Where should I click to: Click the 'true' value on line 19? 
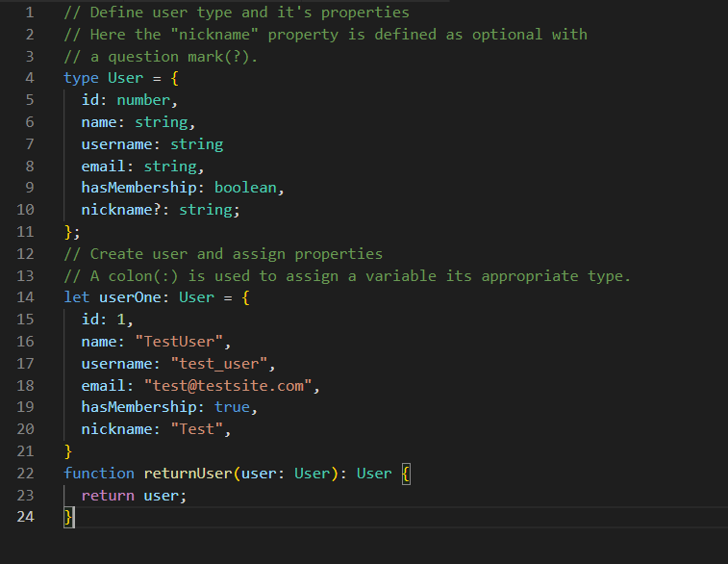click(232, 407)
